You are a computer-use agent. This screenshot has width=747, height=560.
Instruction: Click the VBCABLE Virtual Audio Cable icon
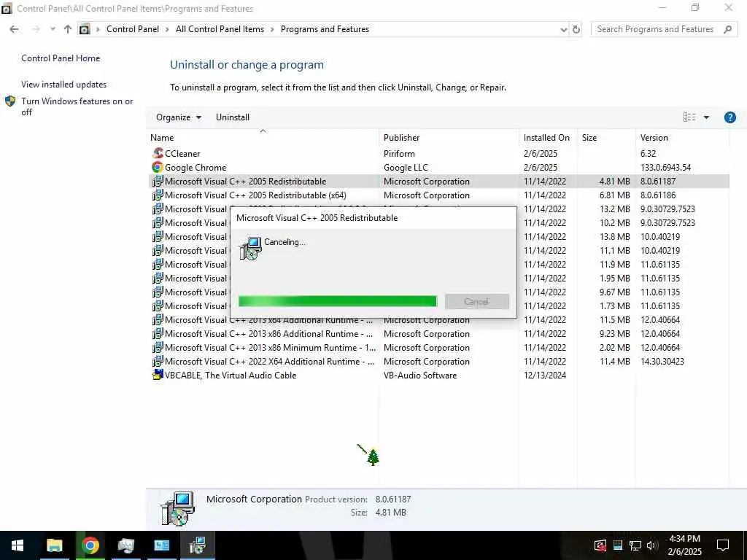(x=158, y=375)
